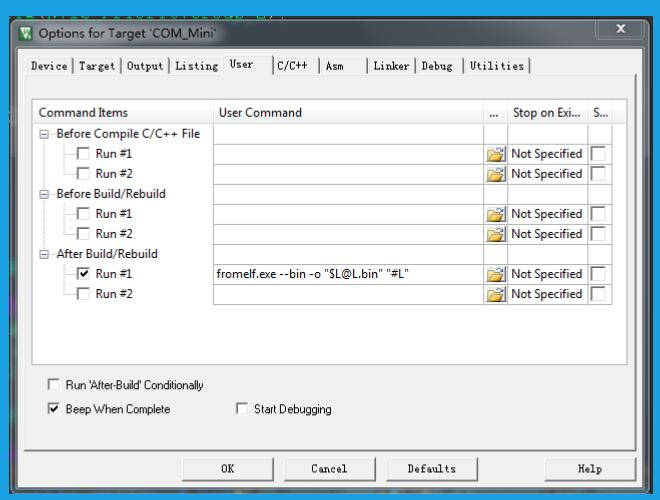Browse folder for Before Compile Run #2 command

pyautogui.click(x=495, y=174)
